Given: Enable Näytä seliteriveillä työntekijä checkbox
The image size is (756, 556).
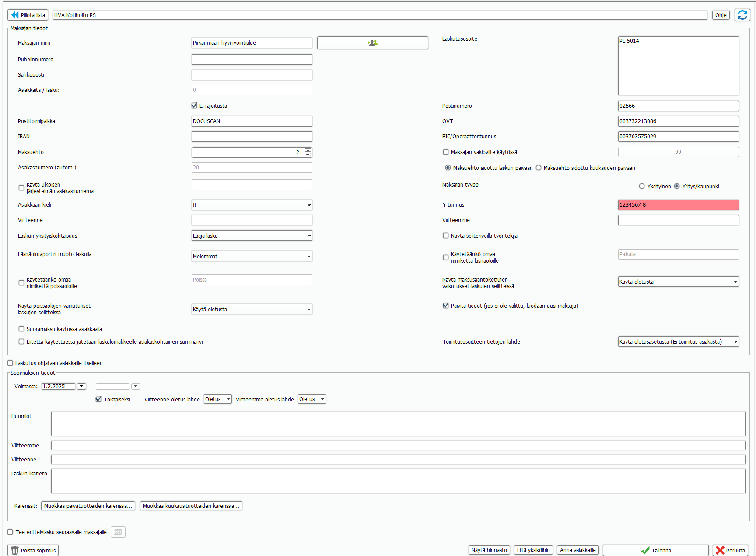Looking at the screenshot, I should (446, 236).
